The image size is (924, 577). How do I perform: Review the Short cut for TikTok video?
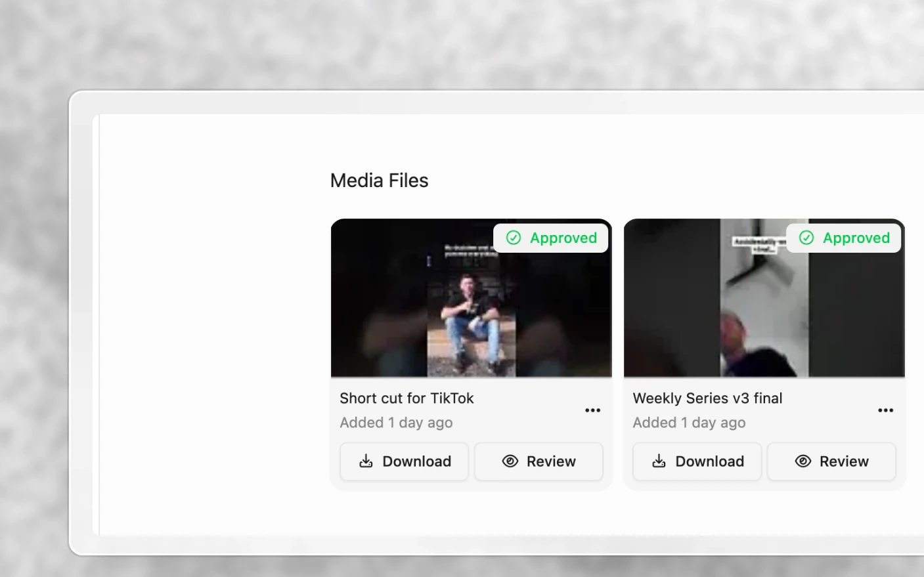click(539, 461)
